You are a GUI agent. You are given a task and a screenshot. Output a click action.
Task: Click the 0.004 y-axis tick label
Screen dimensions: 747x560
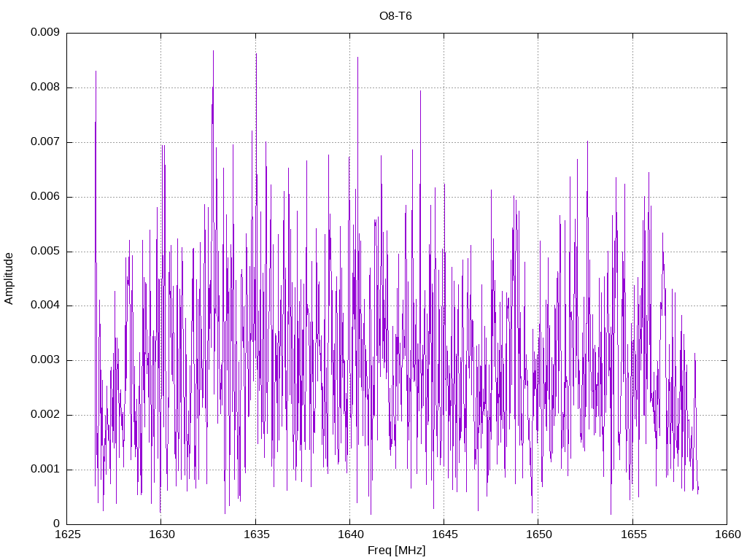click(x=45, y=306)
